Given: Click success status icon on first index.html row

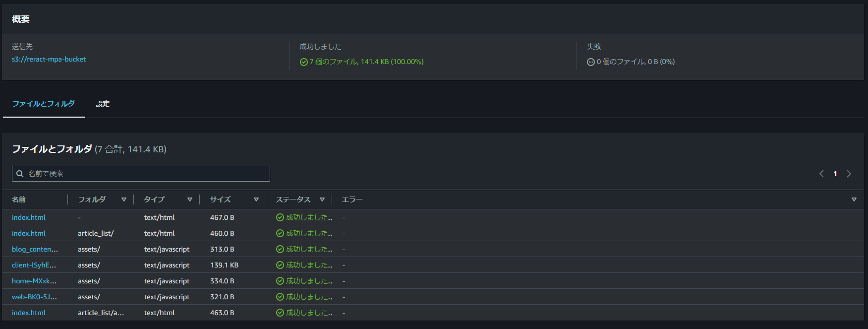Looking at the screenshot, I should click(279, 217).
